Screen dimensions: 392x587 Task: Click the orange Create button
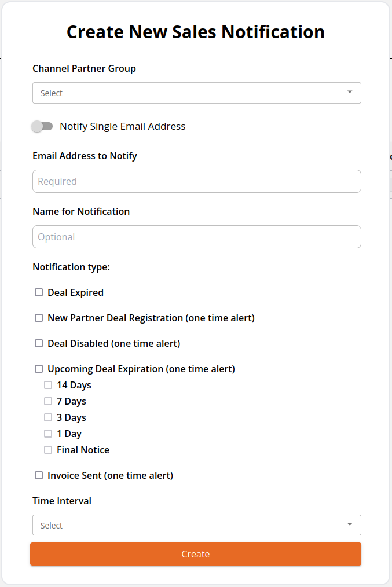[196, 554]
